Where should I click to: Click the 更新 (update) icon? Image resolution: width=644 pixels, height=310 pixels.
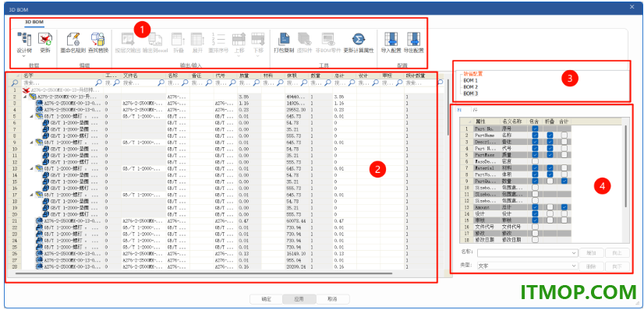click(44, 39)
